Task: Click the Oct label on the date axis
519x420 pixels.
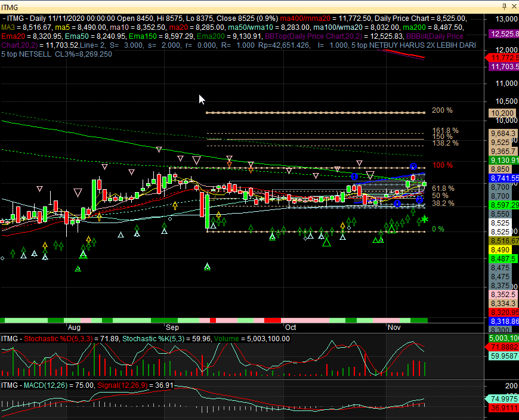Action: pyautogui.click(x=291, y=328)
